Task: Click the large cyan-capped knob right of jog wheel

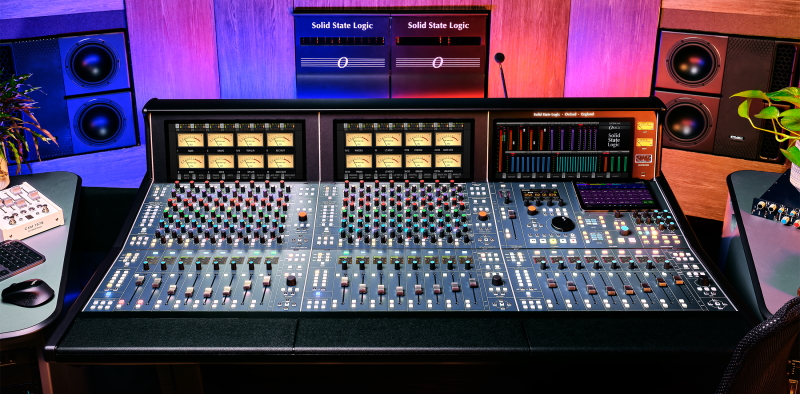Action: pyautogui.click(x=624, y=230)
